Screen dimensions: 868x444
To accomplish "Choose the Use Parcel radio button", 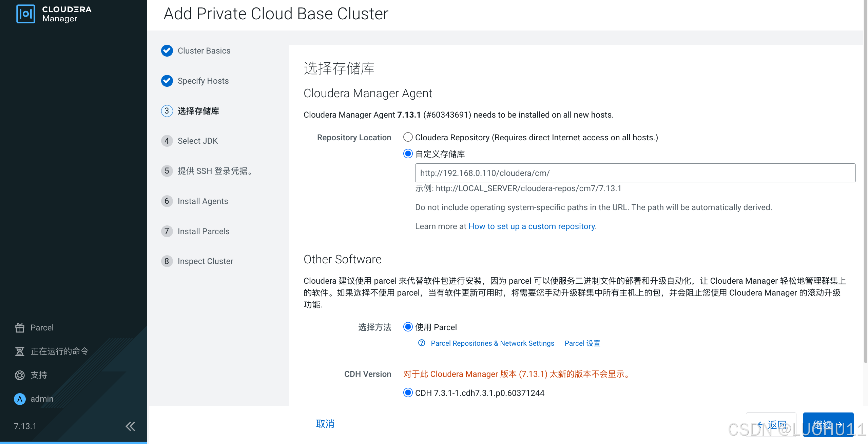I will click(408, 327).
